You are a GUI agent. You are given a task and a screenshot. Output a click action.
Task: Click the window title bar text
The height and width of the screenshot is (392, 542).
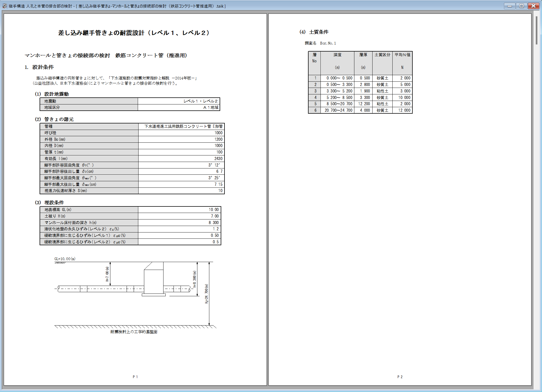pos(117,6)
